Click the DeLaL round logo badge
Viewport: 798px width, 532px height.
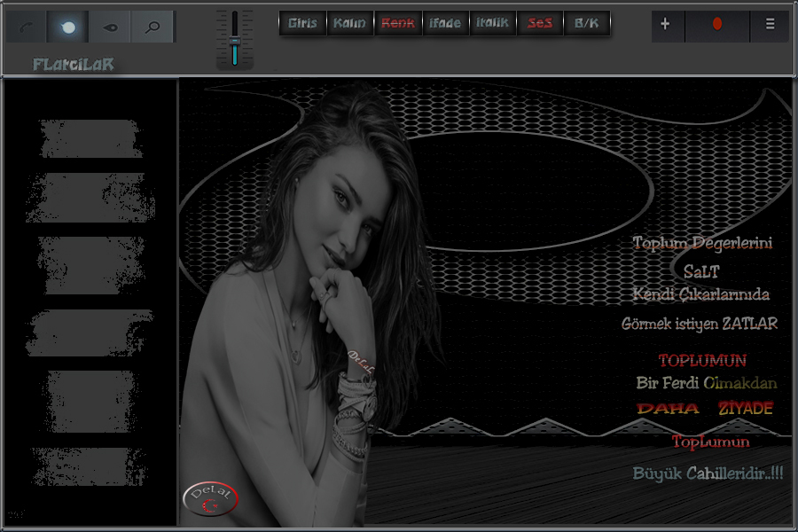209,499
